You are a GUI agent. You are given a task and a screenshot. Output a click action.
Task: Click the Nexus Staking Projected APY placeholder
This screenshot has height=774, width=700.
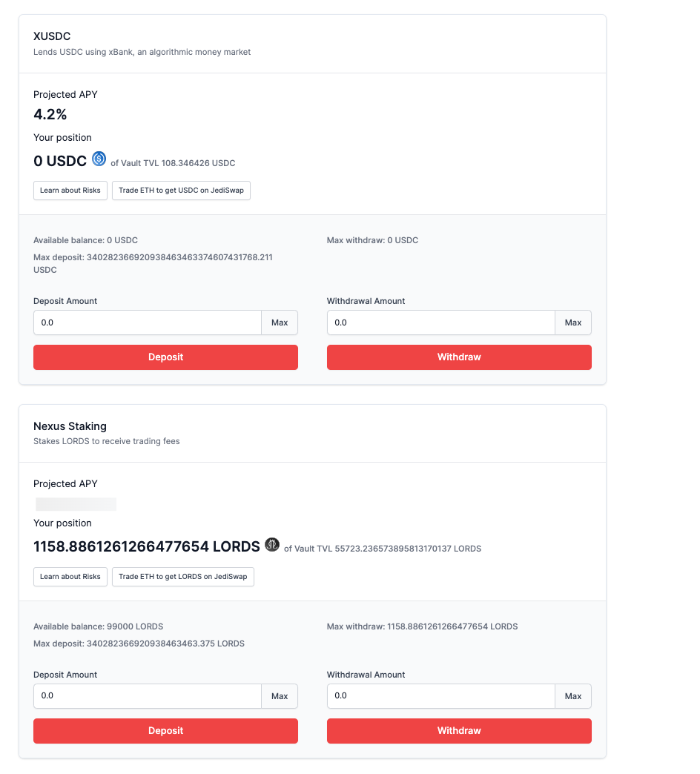[76, 504]
